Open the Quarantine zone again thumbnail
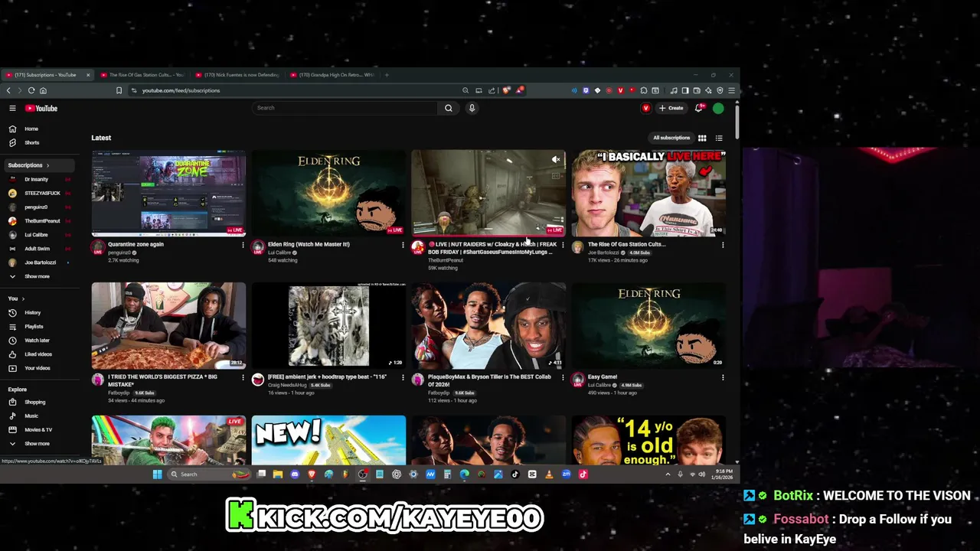 pos(168,193)
